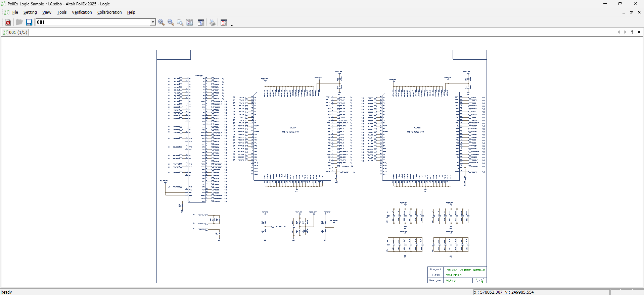Click the red component panel icon
The width and height of the screenshot is (644, 295).
(224, 22)
